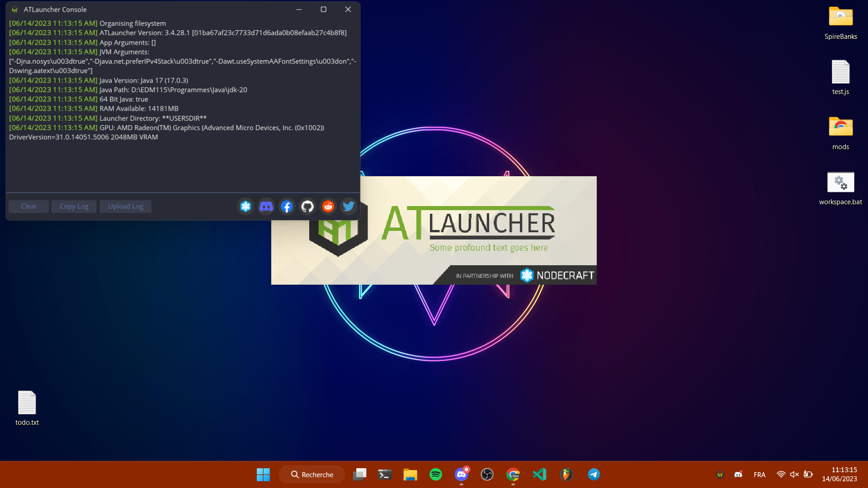Open ATLauncher's Facebook page icon
The width and height of the screenshot is (868, 488).
point(287,206)
